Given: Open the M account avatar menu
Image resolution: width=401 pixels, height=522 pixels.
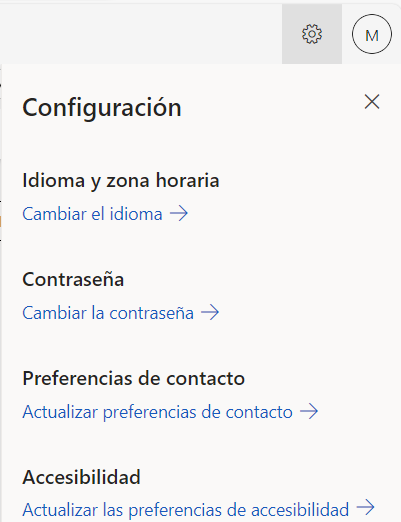Looking at the screenshot, I should (x=372, y=34).
